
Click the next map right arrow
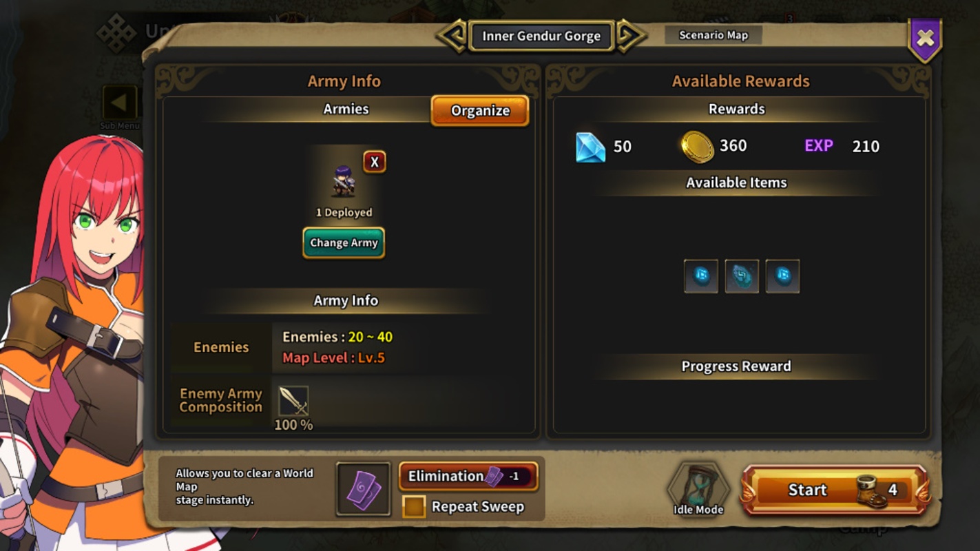click(x=630, y=36)
